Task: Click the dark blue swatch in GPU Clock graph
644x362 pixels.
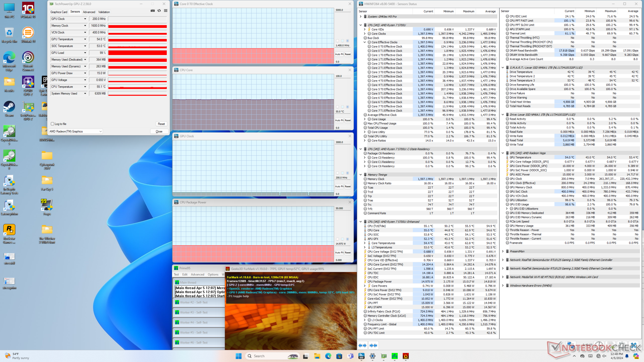Action: point(347,173)
